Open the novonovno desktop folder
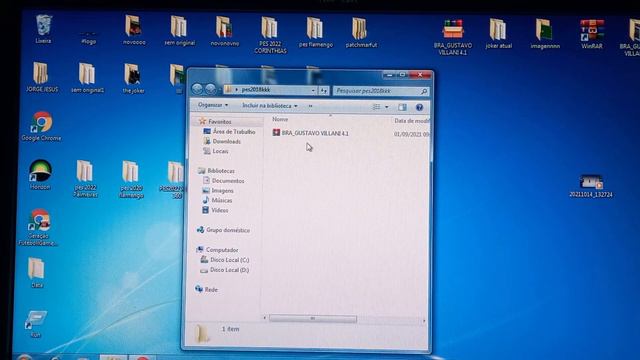Screen dimensions: 640x360 pyautogui.click(x=224, y=31)
